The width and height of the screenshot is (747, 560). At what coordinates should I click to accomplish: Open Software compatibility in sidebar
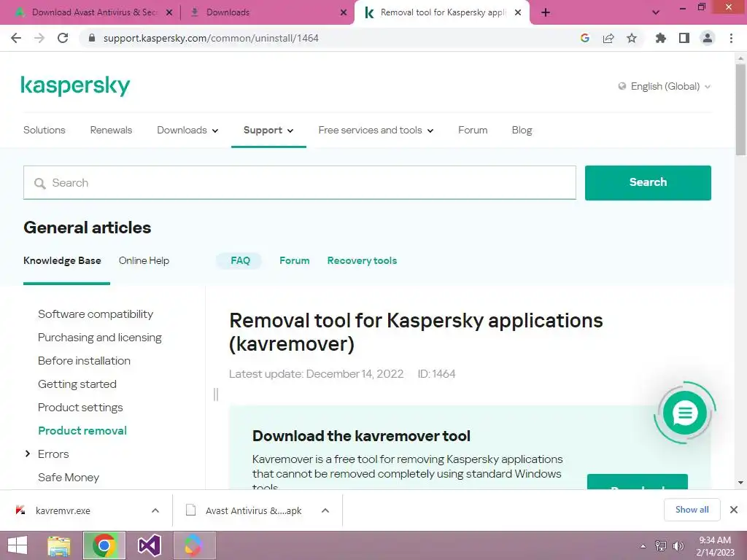(x=96, y=314)
